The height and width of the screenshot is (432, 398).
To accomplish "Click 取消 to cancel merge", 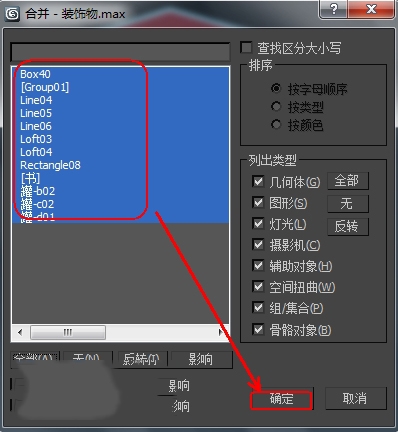I will pyautogui.click(x=355, y=398).
